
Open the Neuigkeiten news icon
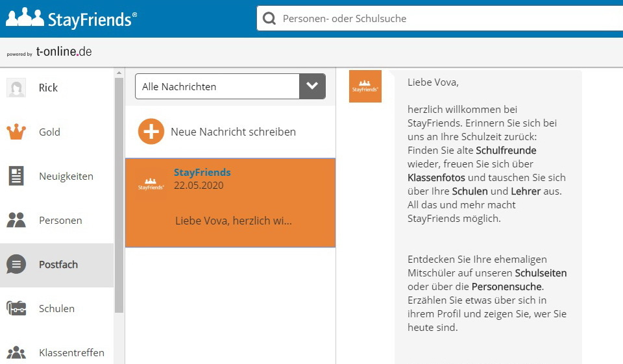[x=16, y=176]
